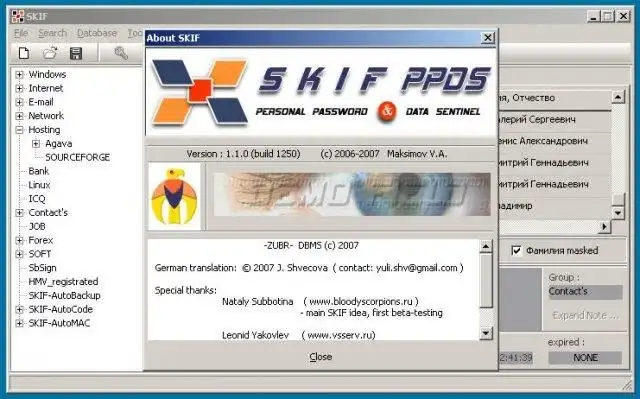Select the Bank tree item
The width and height of the screenshot is (640, 399).
pyautogui.click(x=39, y=171)
